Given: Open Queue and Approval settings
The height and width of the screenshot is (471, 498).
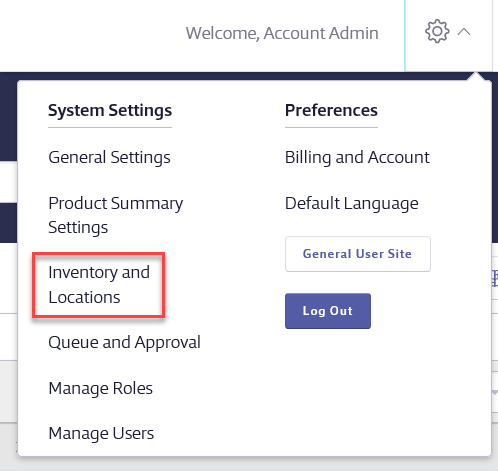Looking at the screenshot, I should point(124,342).
